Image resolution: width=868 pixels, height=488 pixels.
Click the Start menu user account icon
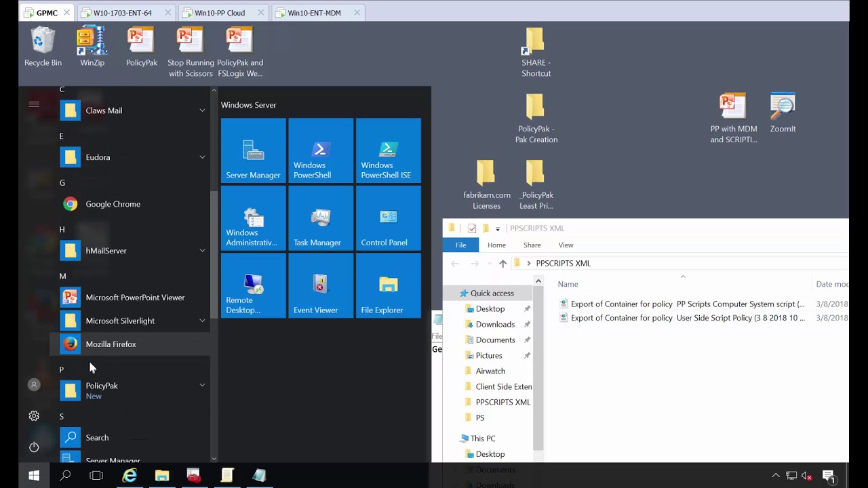coord(34,385)
